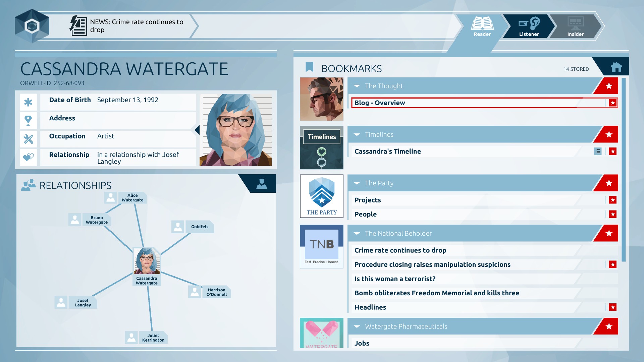The width and height of the screenshot is (644, 362).
Task: Click the relationship heart icon
Action: (29, 157)
